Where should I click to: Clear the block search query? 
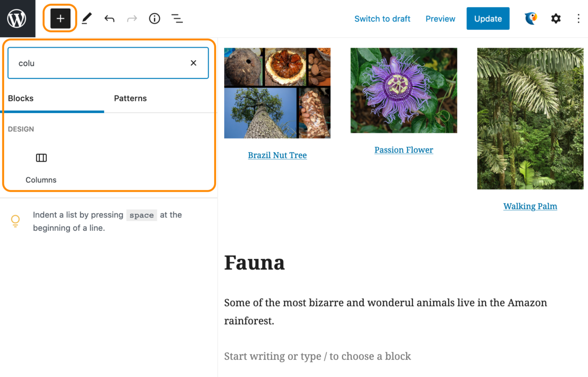tap(193, 63)
